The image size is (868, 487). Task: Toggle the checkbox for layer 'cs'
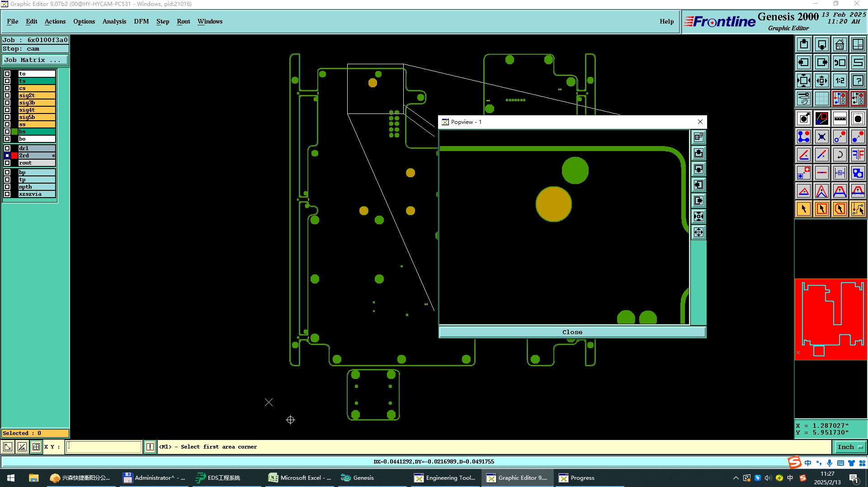click(7, 88)
